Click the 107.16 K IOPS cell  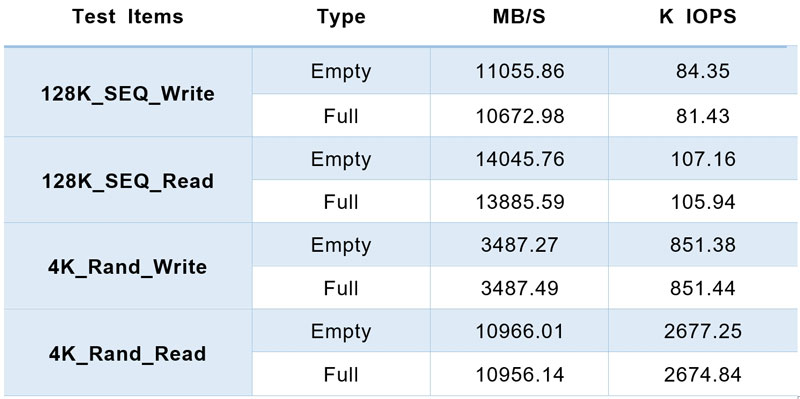703,159
